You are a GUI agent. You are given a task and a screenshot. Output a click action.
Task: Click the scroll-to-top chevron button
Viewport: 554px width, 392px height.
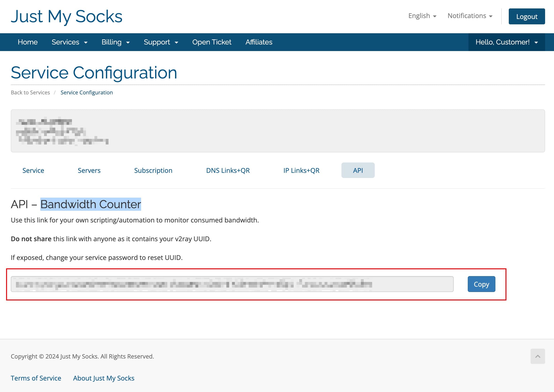click(537, 356)
